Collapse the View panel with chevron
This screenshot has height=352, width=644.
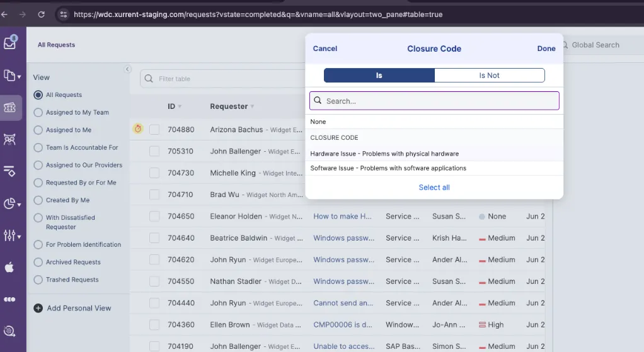(127, 69)
